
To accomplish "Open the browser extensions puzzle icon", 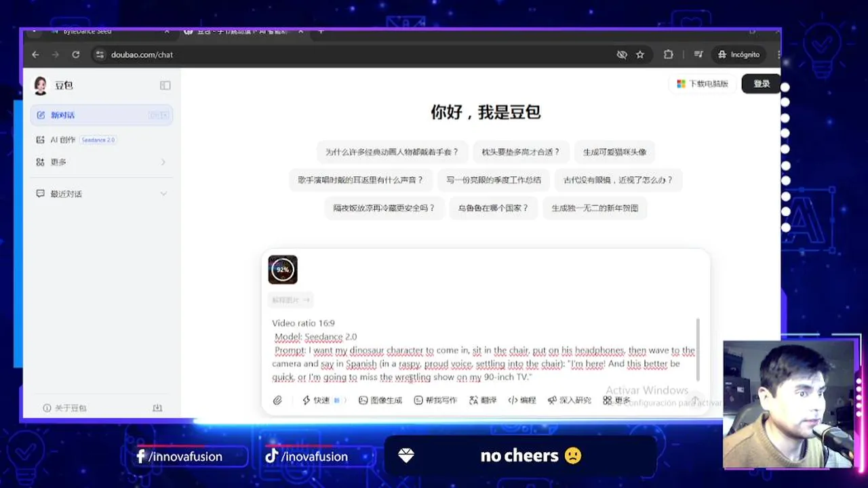I will [x=669, y=55].
